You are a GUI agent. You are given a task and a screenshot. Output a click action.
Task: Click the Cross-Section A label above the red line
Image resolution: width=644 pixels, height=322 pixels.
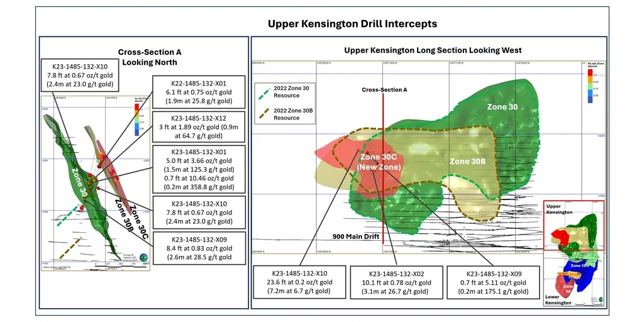[x=384, y=89]
